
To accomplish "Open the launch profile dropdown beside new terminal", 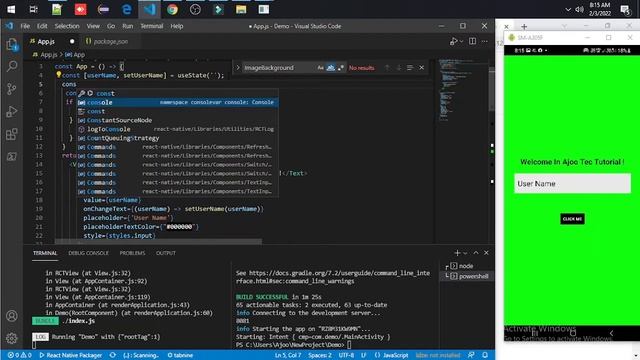I will pyautogui.click(x=465, y=253).
